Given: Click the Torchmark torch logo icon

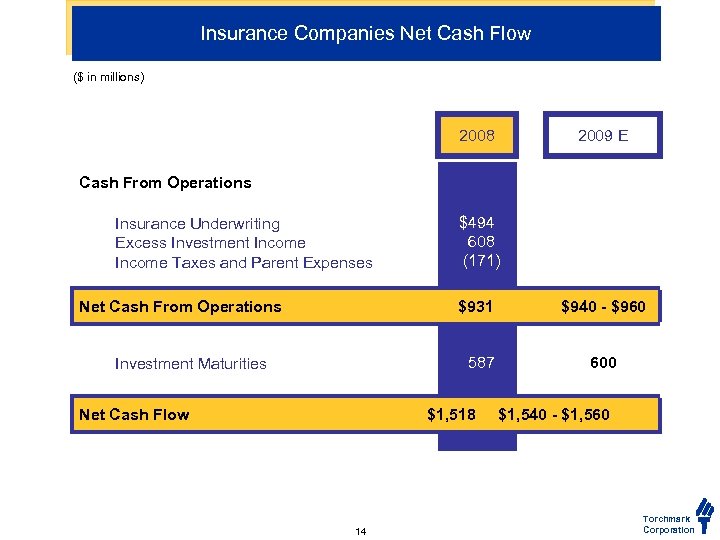Looking at the screenshot, I should (x=705, y=514).
